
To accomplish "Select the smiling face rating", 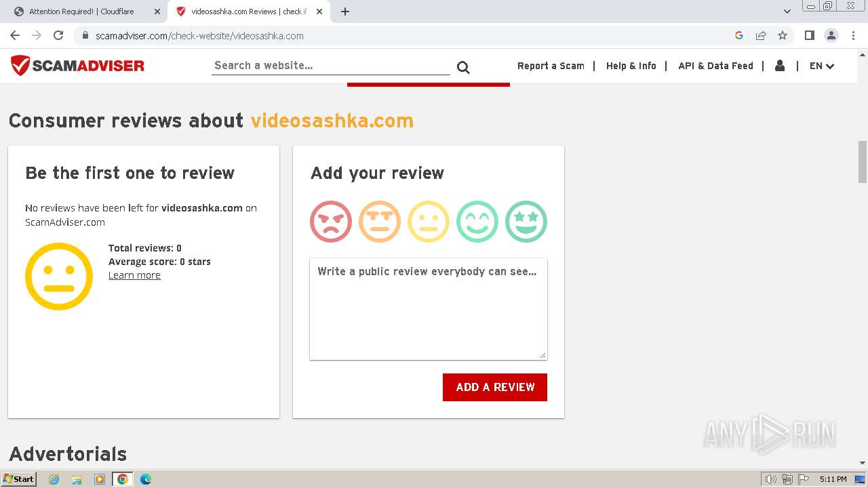I will pyautogui.click(x=477, y=222).
